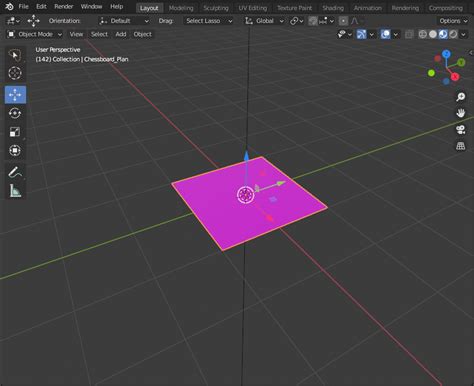This screenshot has width=474, height=386.
Task: Switch to orthographic grid view icon
Action: 461,146
